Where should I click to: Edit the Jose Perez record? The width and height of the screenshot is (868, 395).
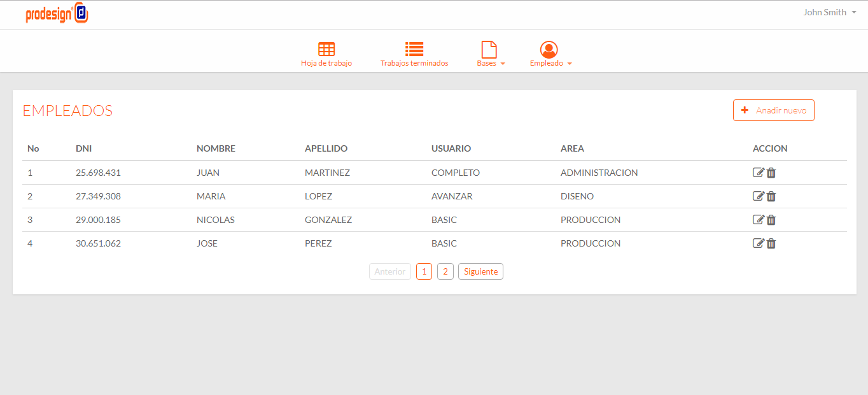pos(758,243)
